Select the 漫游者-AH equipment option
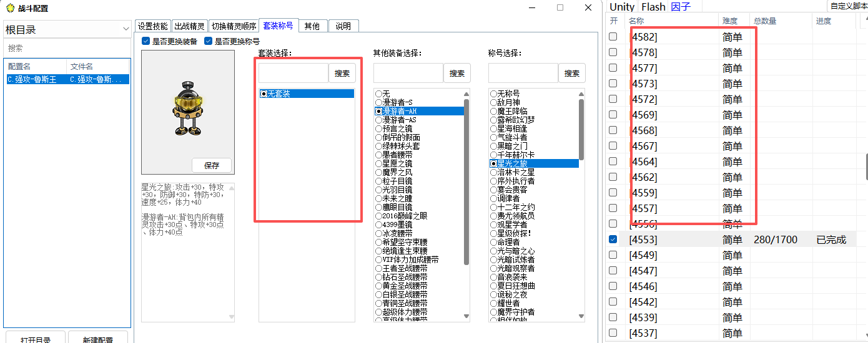Viewport: 868px width, 343px height. point(419,111)
